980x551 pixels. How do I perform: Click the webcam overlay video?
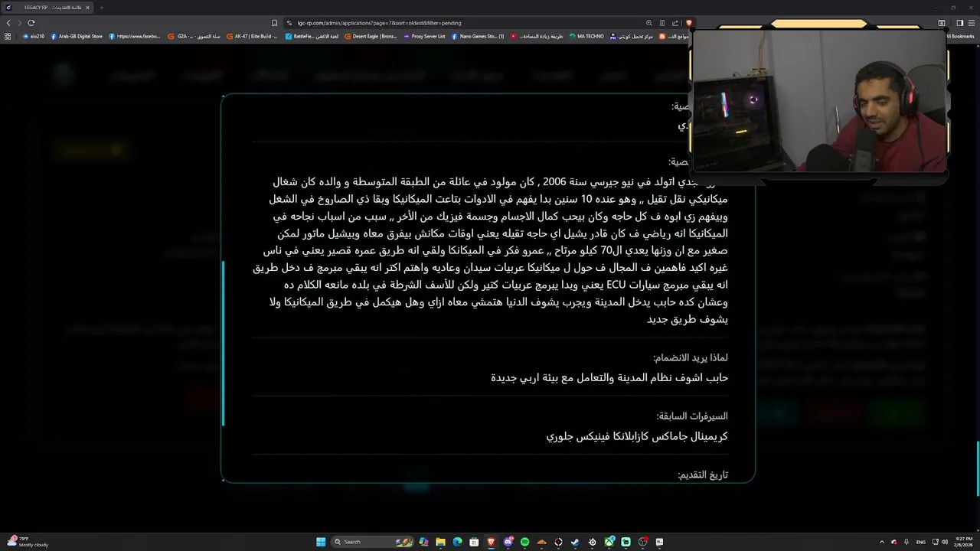coord(818,101)
